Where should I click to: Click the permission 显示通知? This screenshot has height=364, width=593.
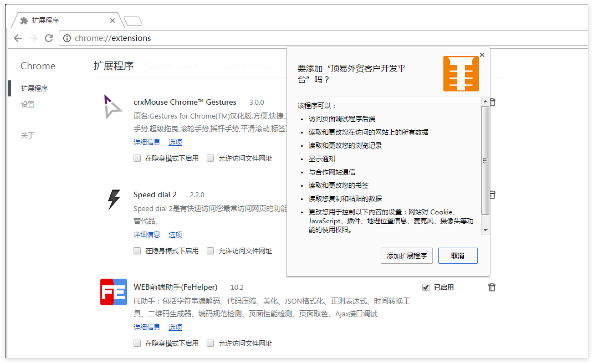coord(322,159)
